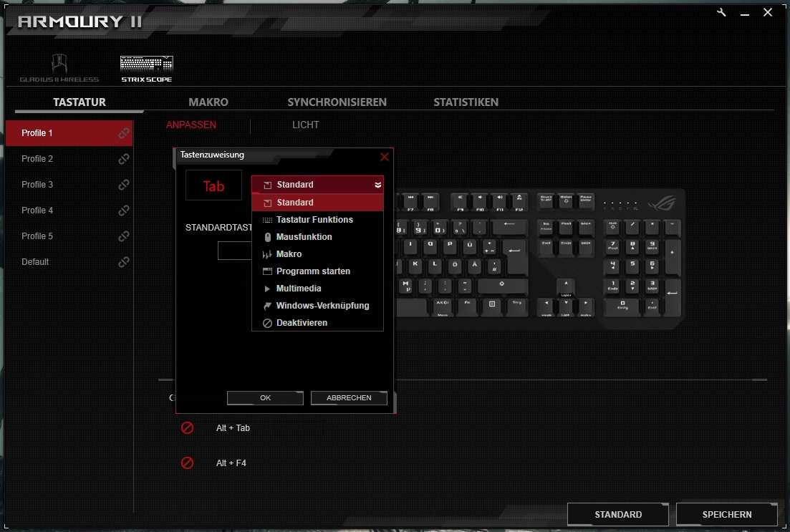This screenshot has height=532, width=790.
Task: Click the red Tab key swatch
Action: [x=213, y=185]
